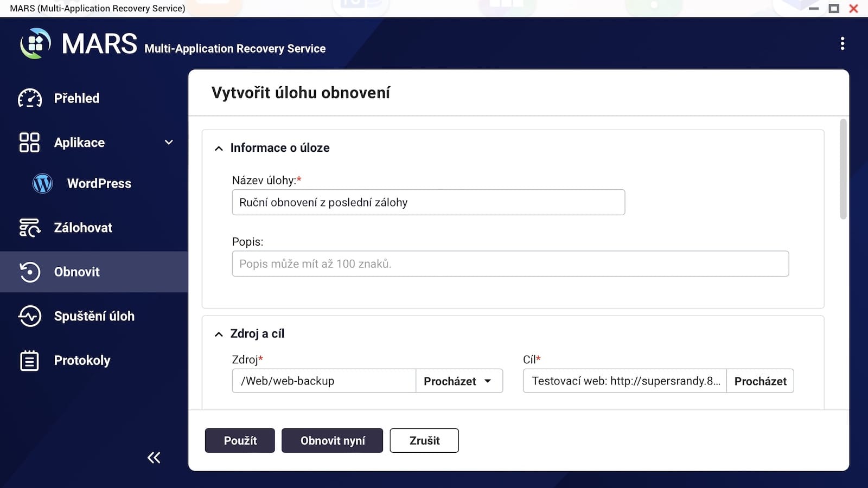Click the Aplikace grid icon
This screenshot has width=868, height=488.
click(x=29, y=143)
